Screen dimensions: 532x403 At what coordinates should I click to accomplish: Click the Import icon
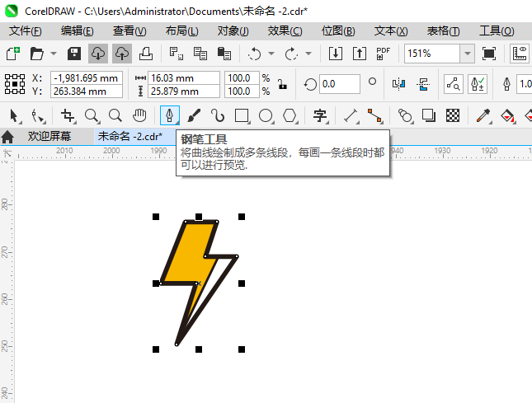pyautogui.click(x=335, y=54)
